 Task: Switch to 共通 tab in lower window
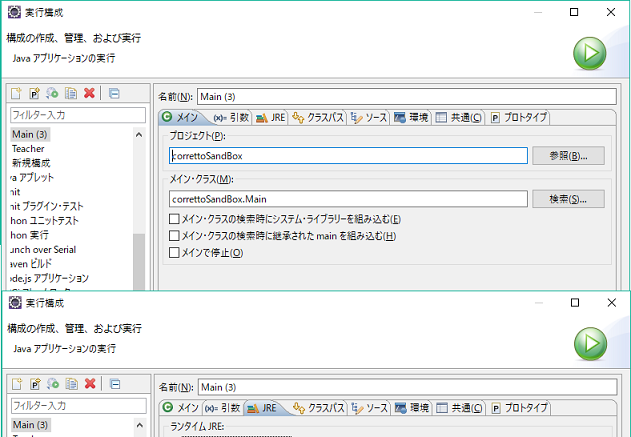pyautogui.click(x=460, y=408)
